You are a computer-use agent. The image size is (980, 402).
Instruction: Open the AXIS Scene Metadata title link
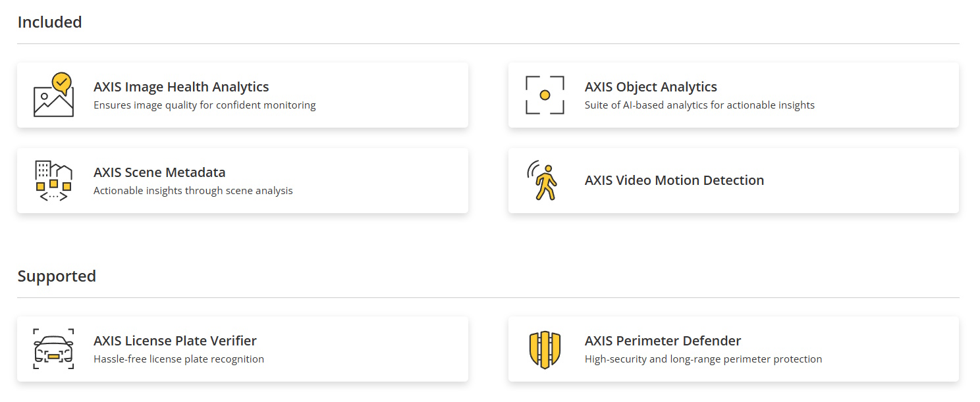click(159, 172)
